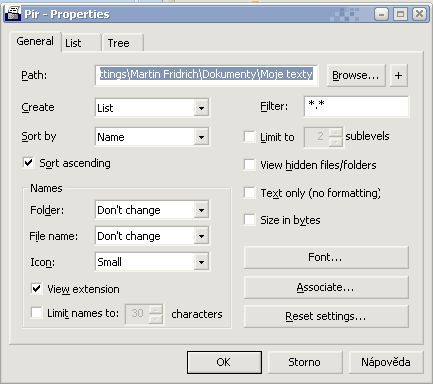The image size is (433, 384).
Task: Enable View hidden files/folders option
Action: tap(249, 165)
